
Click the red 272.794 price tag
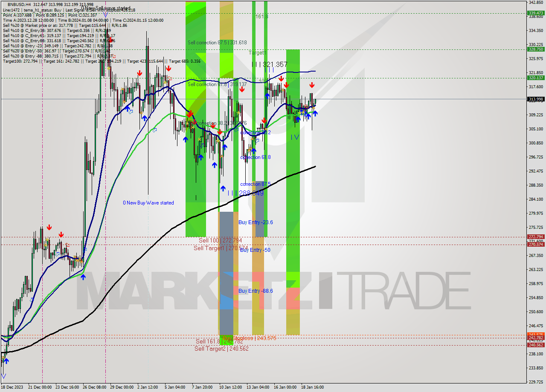coord(536,236)
